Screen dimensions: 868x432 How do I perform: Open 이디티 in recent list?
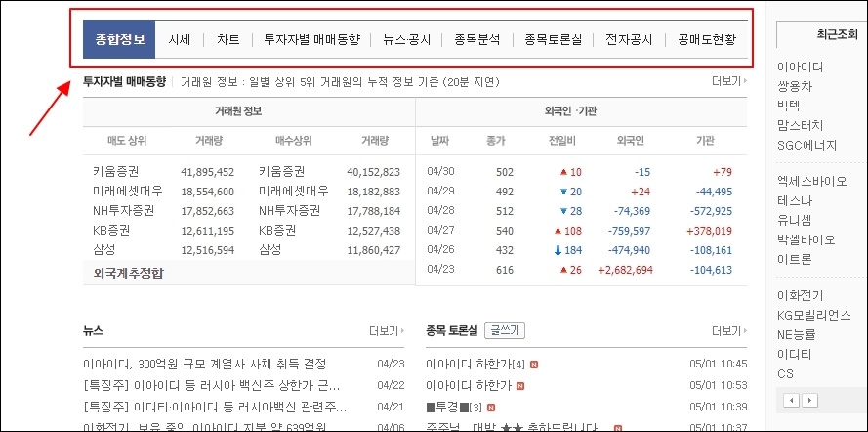point(795,354)
